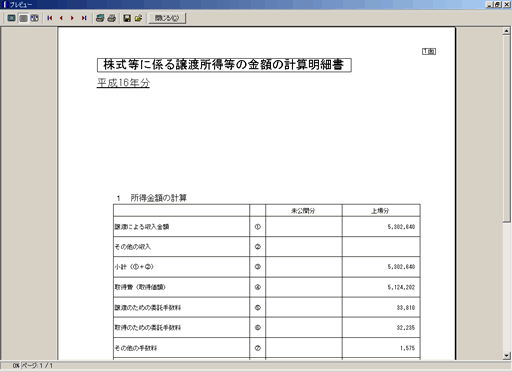Click the 閉じる(C) close preview button
Screen dimensions: 512x372
point(167,18)
